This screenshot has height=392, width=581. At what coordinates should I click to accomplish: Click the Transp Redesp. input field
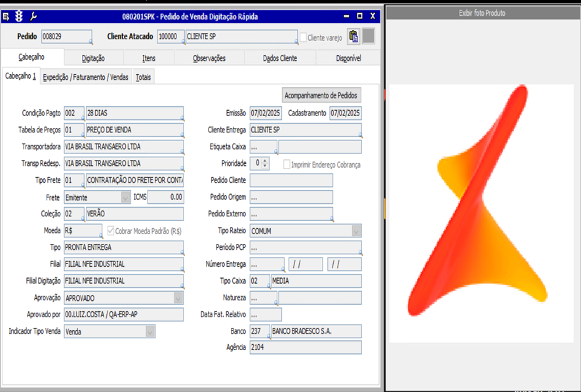coord(123,163)
